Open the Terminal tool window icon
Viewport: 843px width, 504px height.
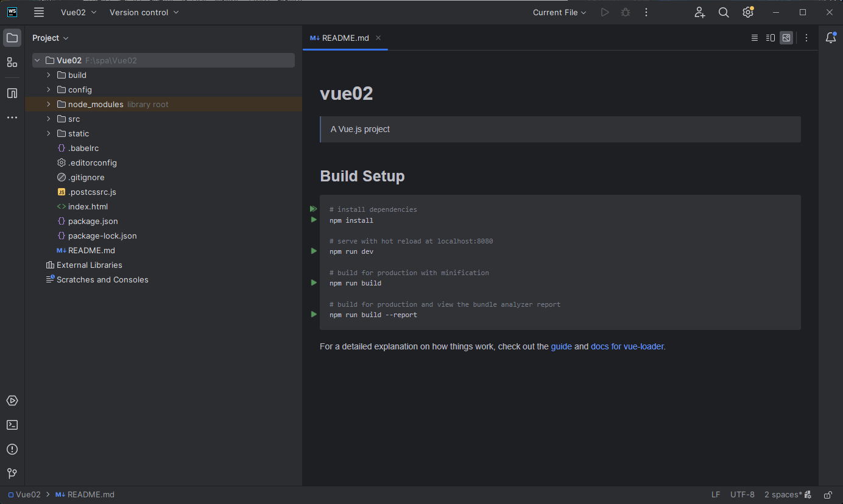12,425
